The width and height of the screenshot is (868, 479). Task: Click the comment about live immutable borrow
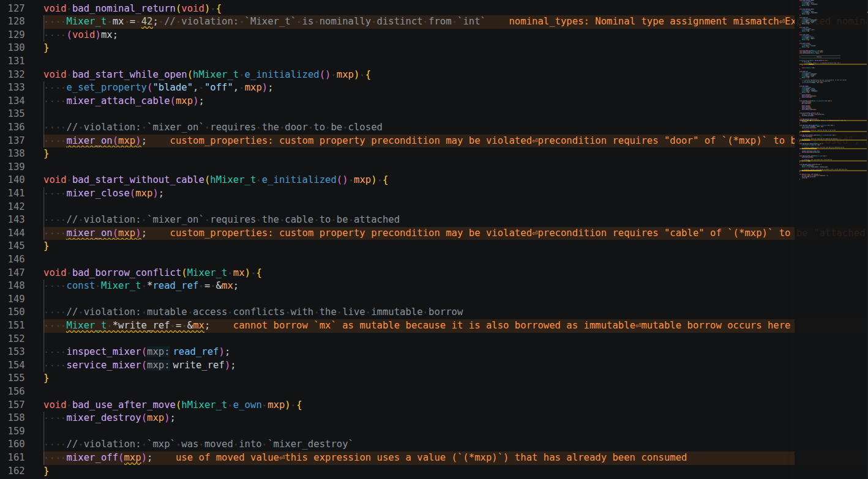264,312
